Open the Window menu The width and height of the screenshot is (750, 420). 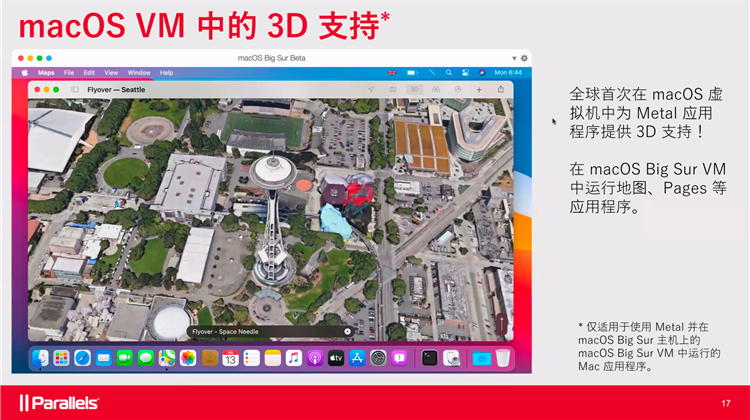tap(139, 73)
